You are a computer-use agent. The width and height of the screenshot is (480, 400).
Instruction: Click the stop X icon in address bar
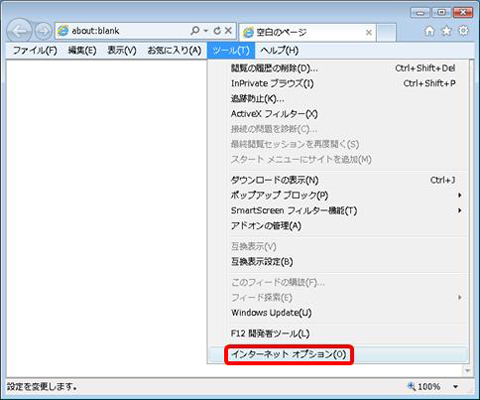(228, 31)
